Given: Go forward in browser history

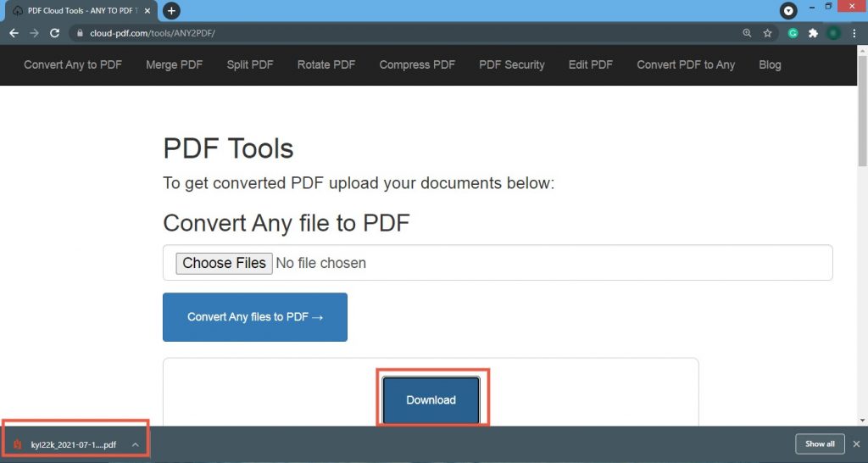Looking at the screenshot, I should pos(34,33).
